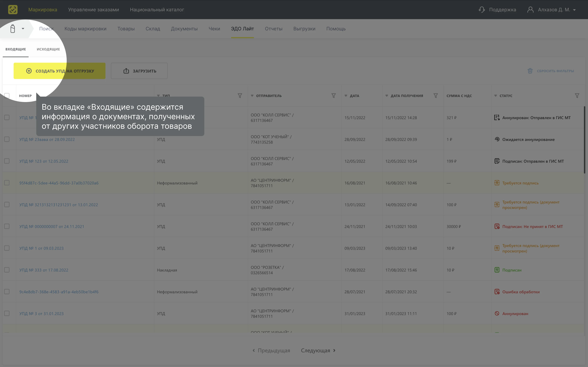Click the sort arrow for Статус column
The width and height of the screenshot is (588, 367).
pyautogui.click(x=495, y=96)
